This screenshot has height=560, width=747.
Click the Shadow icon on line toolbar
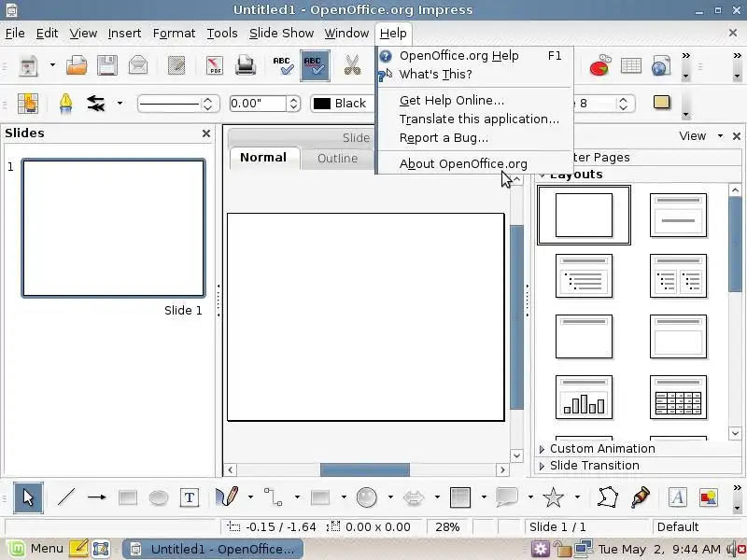click(x=661, y=103)
